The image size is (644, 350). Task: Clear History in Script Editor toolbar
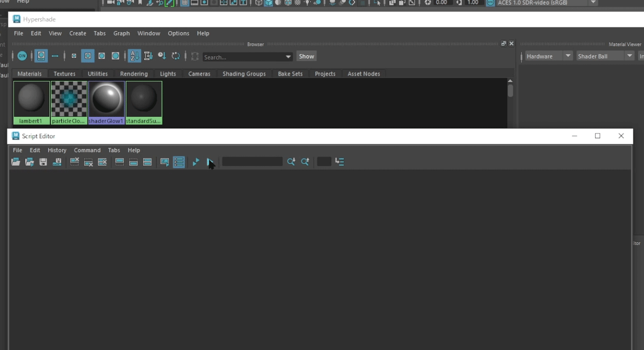click(x=75, y=162)
